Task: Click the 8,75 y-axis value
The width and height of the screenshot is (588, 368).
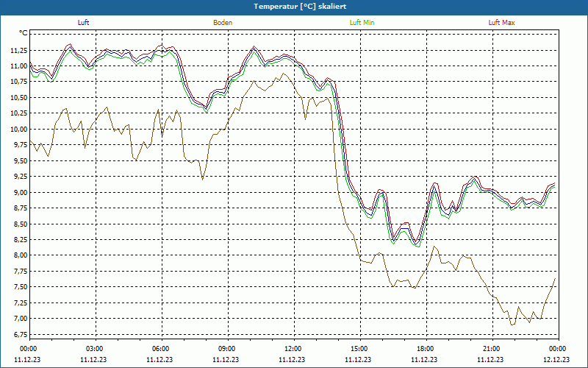Action: click(20, 208)
